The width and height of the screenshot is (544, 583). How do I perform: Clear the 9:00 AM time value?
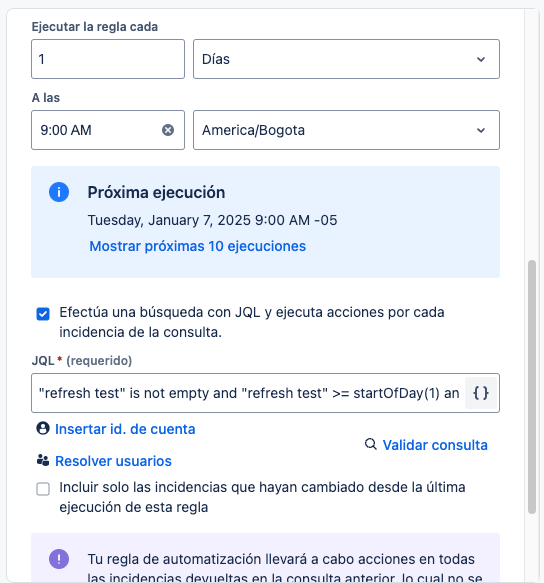tap(168, 130)
